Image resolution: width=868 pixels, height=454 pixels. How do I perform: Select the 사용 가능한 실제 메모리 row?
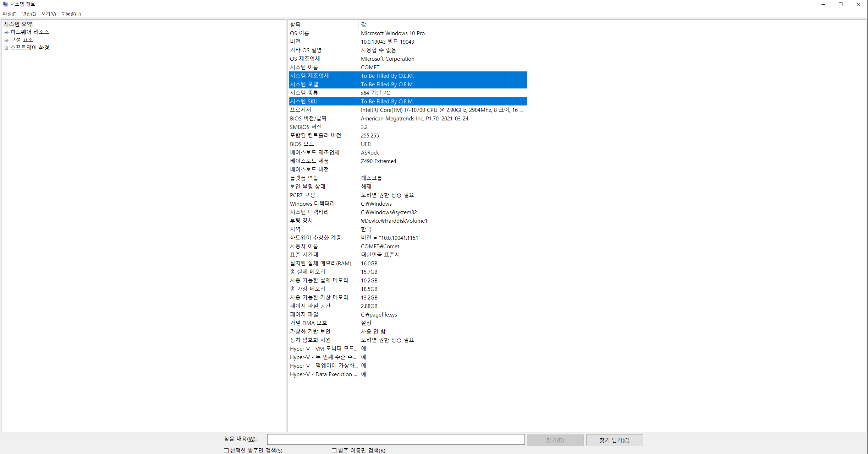(x=408, y=280)
